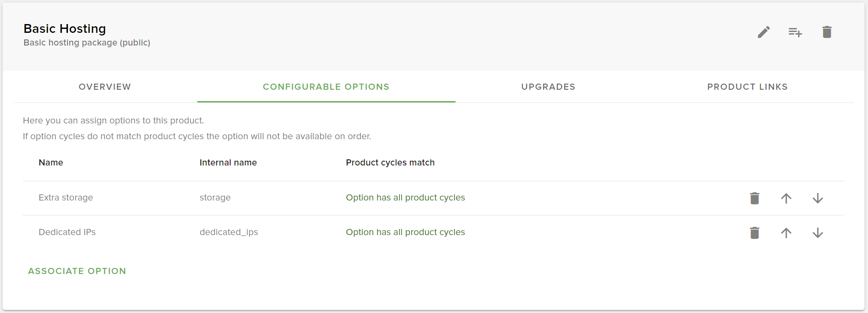Switch to the Overview tab

(105, 87)
